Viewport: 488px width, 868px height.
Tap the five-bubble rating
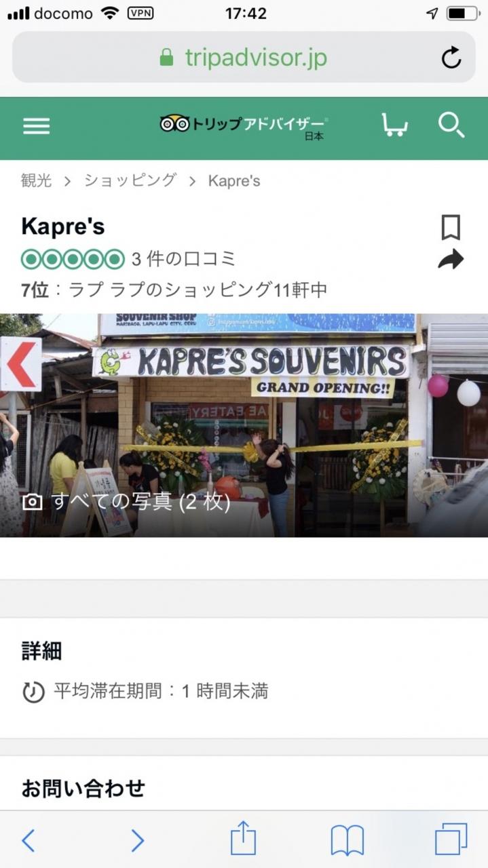tap(73, 259)
